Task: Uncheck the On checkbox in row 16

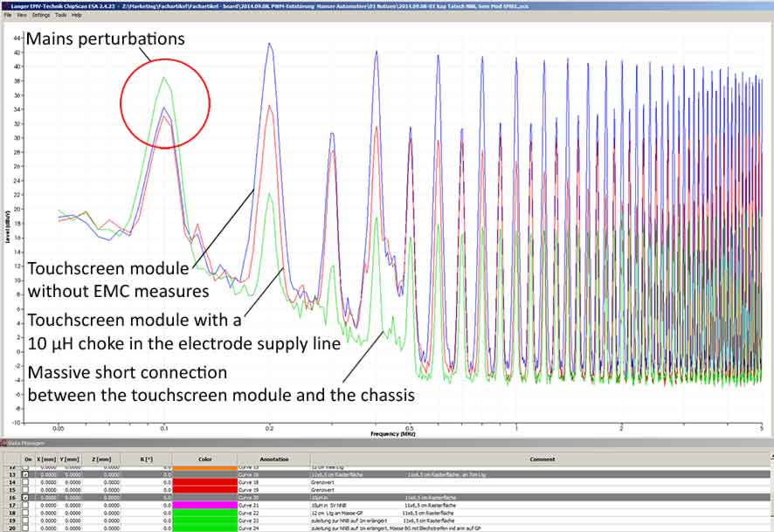Action: click(26, 497)
